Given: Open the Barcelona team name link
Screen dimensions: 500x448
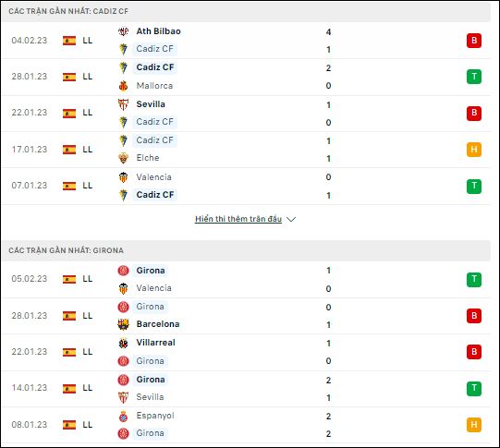Looking at the screenshot, I should point(158,324).
